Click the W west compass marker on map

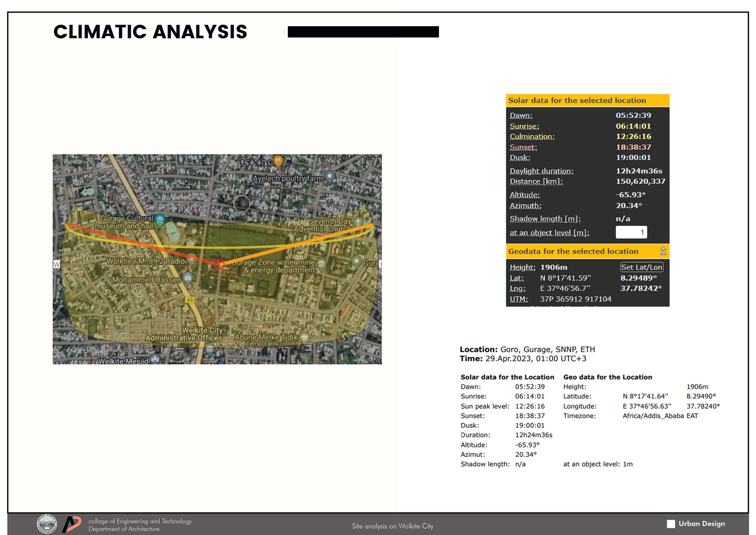click(57, 264)
